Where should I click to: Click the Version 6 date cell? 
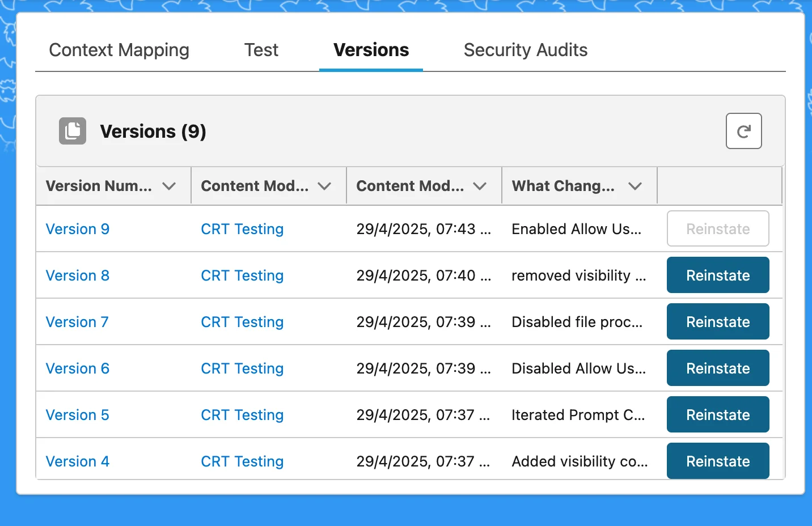pyautogui.click(x=423, y=368)
